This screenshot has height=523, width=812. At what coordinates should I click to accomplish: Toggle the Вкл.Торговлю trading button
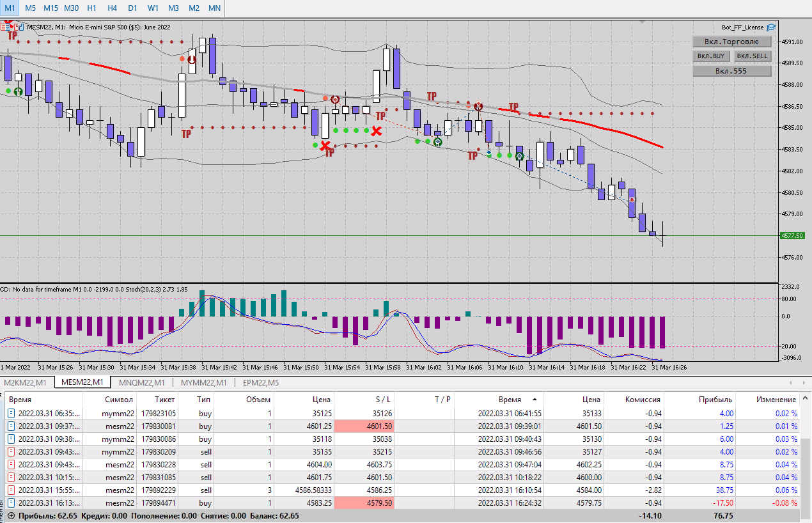click(732, 42)
